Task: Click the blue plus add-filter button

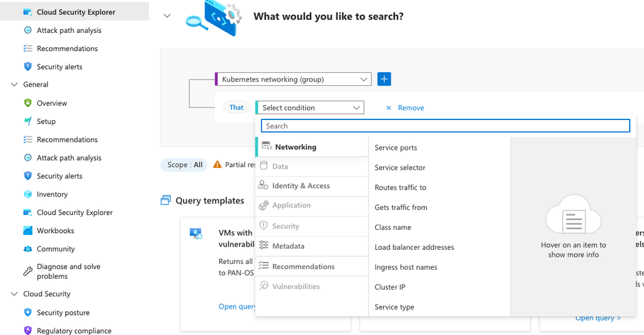Action: [x=384, y=79]
